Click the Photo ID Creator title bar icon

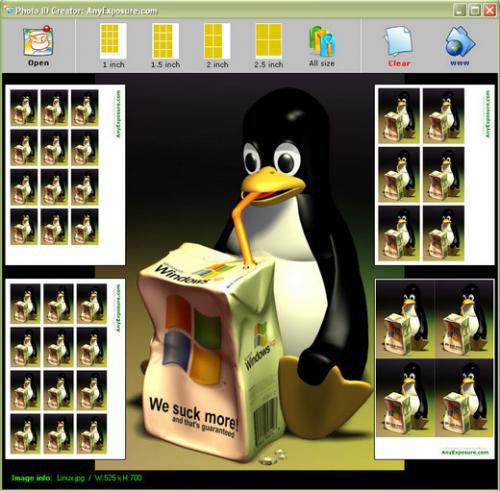pyautogui.click(x=8, y=10)
